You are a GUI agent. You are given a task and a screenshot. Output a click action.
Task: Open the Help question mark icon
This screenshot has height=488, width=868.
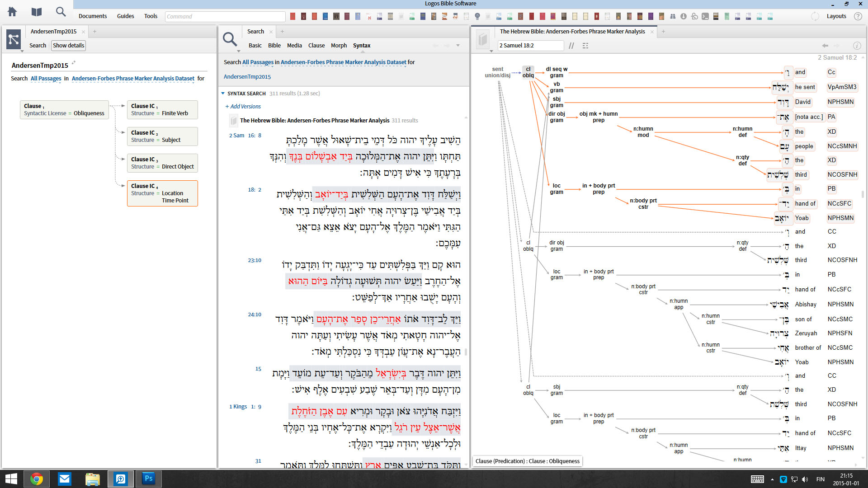coord(858,16)
